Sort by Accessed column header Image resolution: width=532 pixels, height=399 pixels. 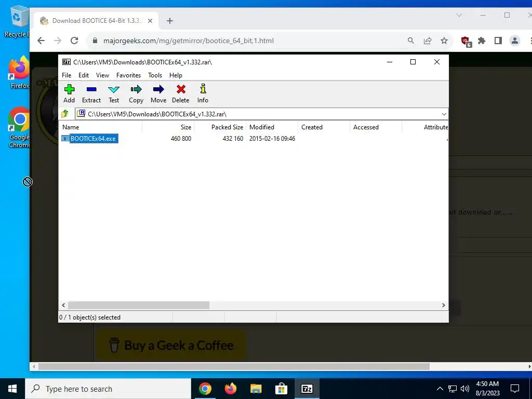pyautogui.click(x=376, y=127)
